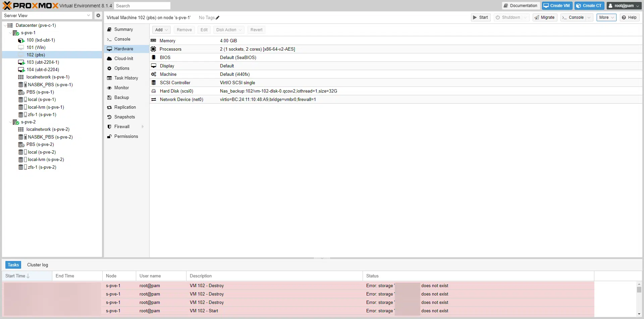Open the Console panel from VM sidebar
The width and height of the screenshot is (644, 319).
(122, 39)
